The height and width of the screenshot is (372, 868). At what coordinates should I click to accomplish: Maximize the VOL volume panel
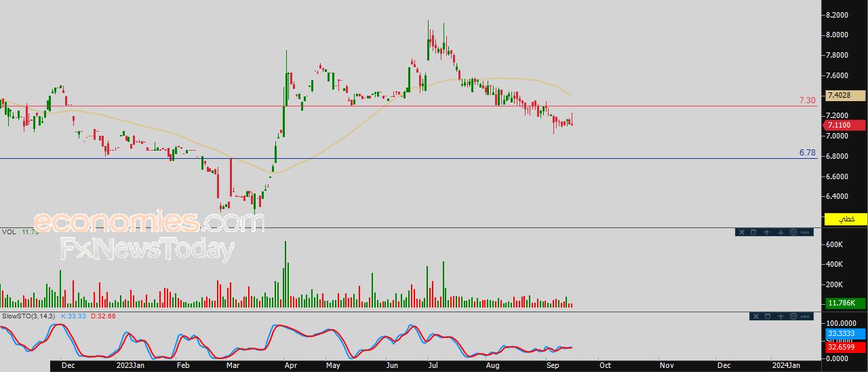754,232
